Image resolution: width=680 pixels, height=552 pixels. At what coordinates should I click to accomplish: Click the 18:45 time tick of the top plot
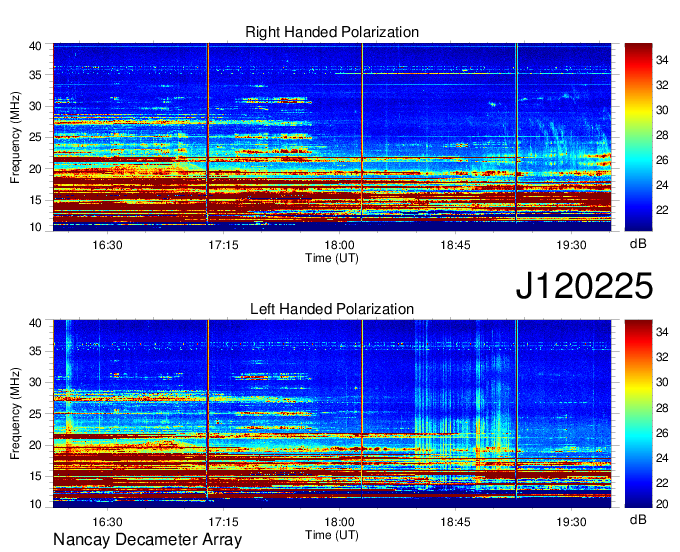[455, 245]
